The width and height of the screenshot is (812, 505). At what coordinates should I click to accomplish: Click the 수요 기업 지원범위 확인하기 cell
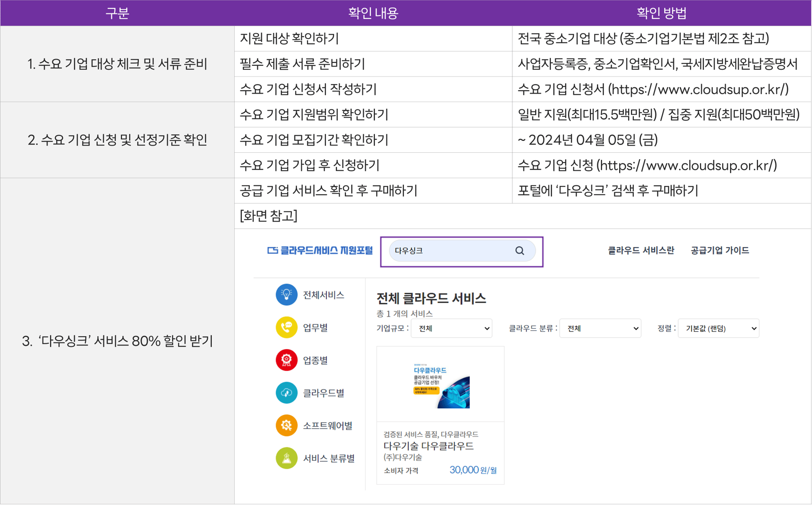pos(373,114)
